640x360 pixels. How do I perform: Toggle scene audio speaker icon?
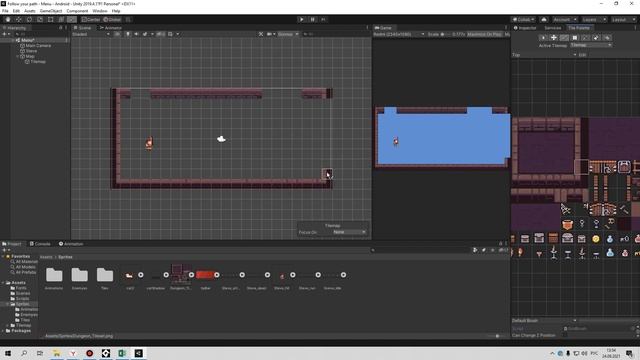(x=136, y=34)
